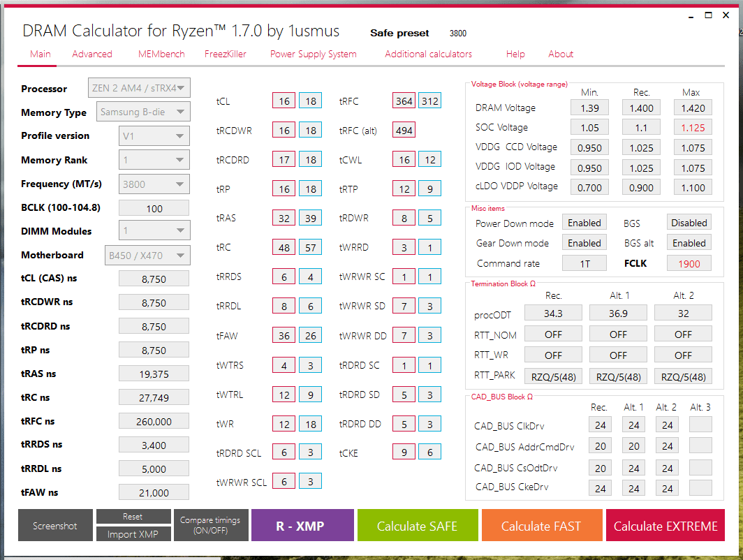Click the R - XMP button

[302, 525]
